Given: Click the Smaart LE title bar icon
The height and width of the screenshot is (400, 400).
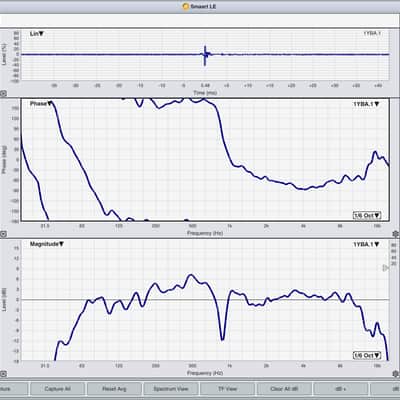Looking at the screenshot, I should click(x=186, y=6).
